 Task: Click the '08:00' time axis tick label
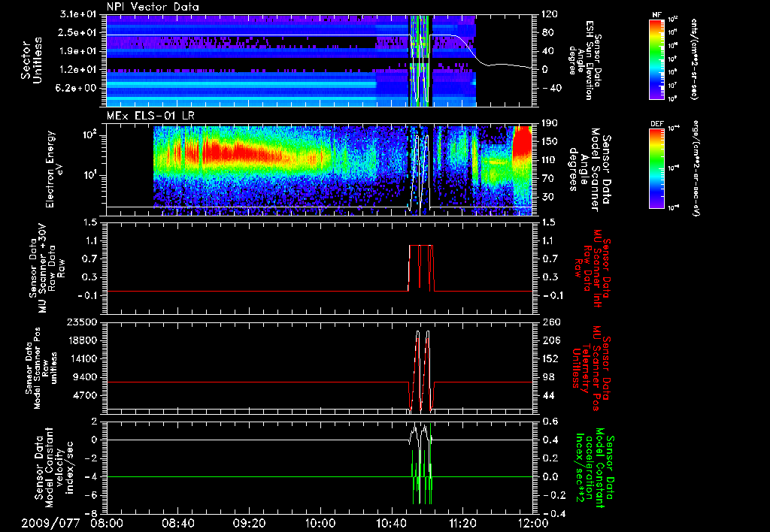[x=106, y=523]
